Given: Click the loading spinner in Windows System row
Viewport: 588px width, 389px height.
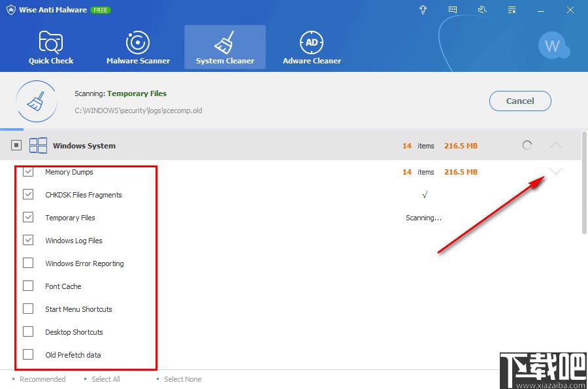Looking at the screenshot, I should 527,145.
